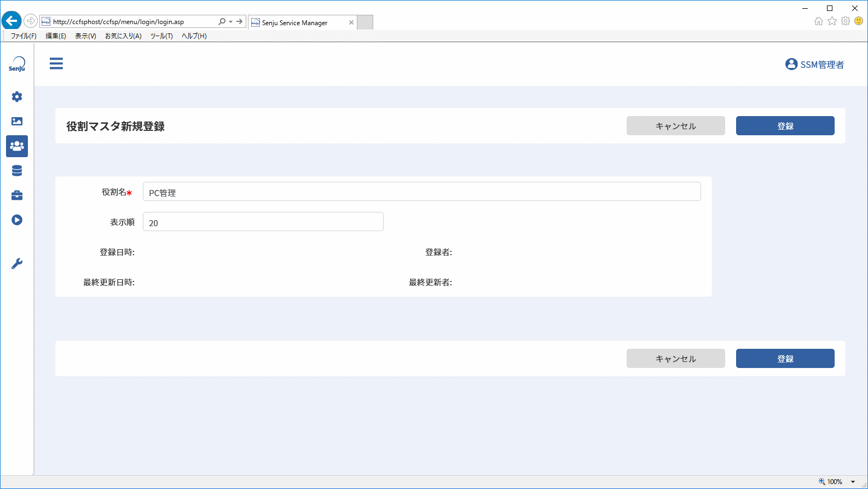Click the top キャンセル button
Screen dimensions: 868x489
[x=675, y=126]
